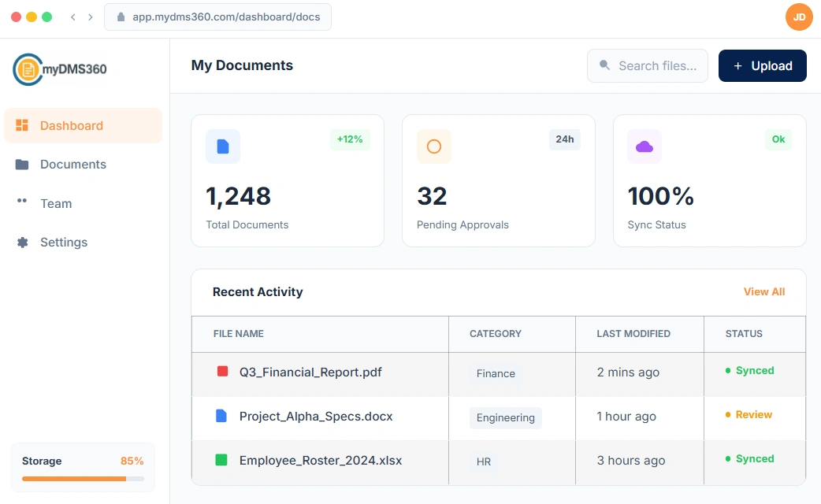The width and height of the screenshot is (821, 504).
Task: Go back with the browser back arrow
Action: pos(73,17)
